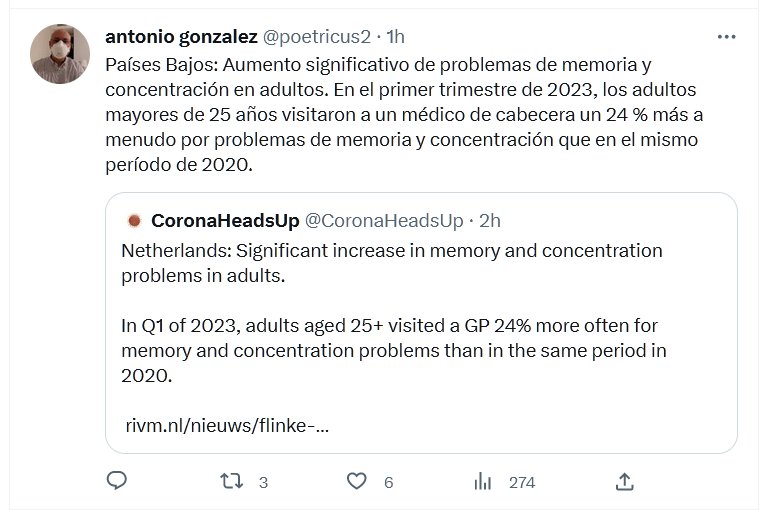Click the 274 views count
Image resolution: width=760 pixels, height=510 pixels.
coord(522,482)
